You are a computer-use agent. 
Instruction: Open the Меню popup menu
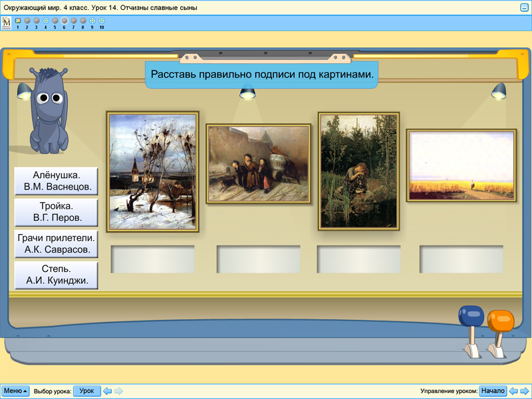(x=15, y=391)
